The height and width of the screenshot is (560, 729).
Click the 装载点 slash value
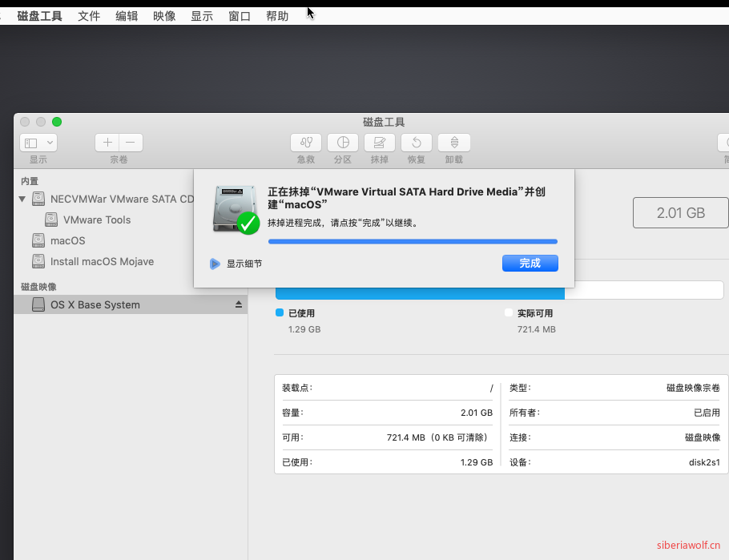point(491,388)
